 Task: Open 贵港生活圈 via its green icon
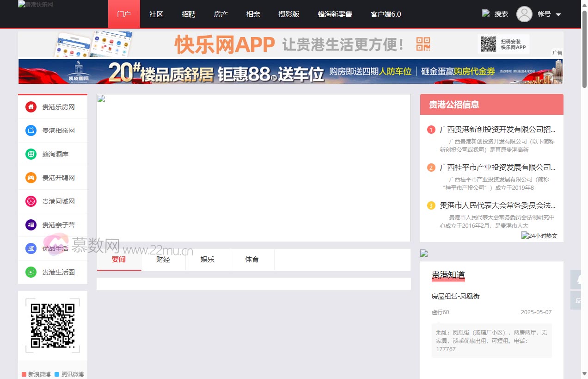[31, 272]
